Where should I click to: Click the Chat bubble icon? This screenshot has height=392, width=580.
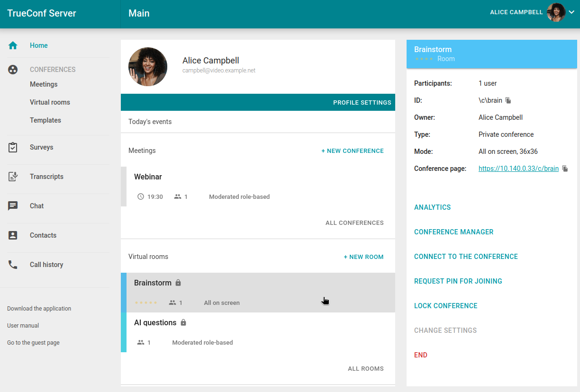13,206
